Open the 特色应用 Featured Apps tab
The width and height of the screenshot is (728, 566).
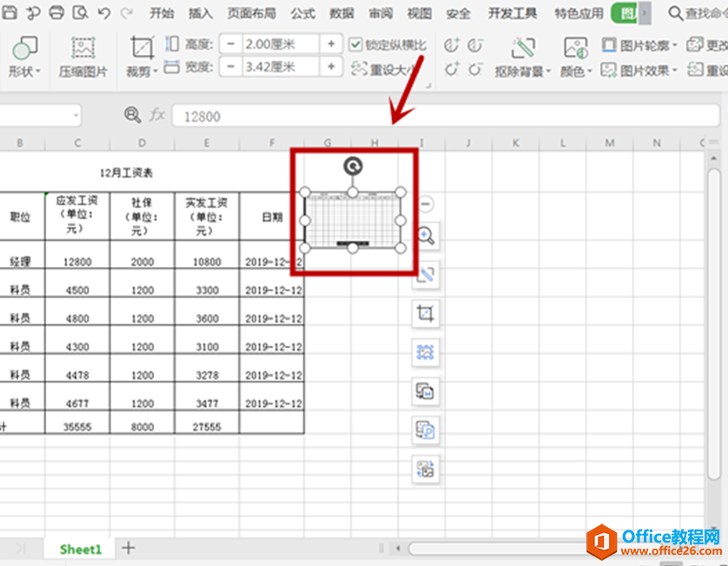(579, 14)
